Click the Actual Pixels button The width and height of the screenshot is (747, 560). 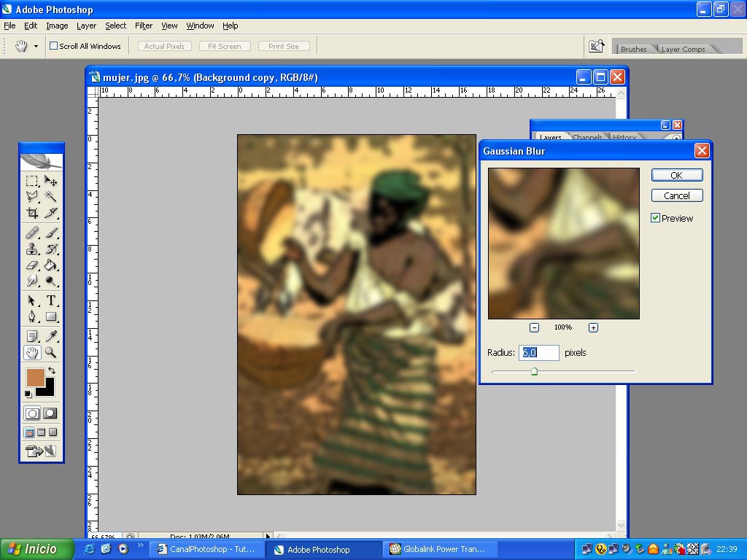(x=164, y=46)
